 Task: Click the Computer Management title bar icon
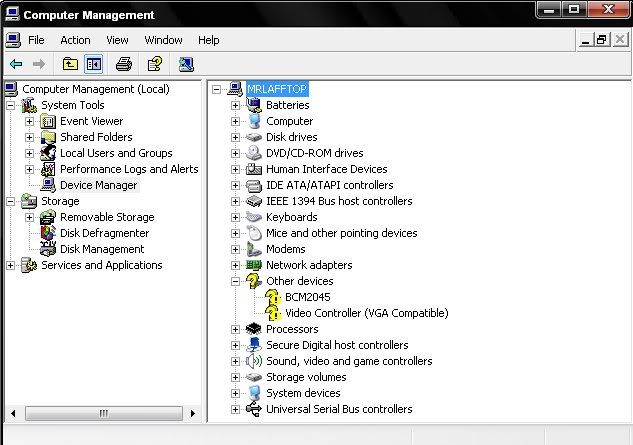click(12, 14)
